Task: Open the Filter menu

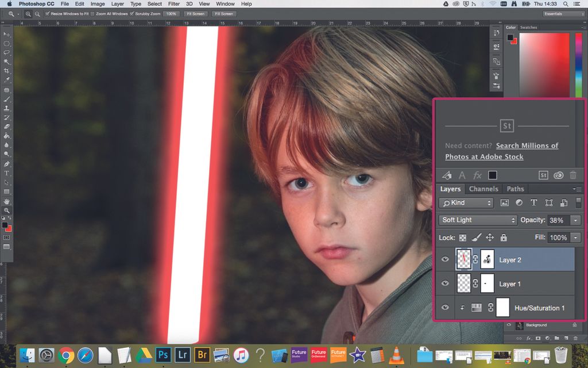Action: point(173,4)
